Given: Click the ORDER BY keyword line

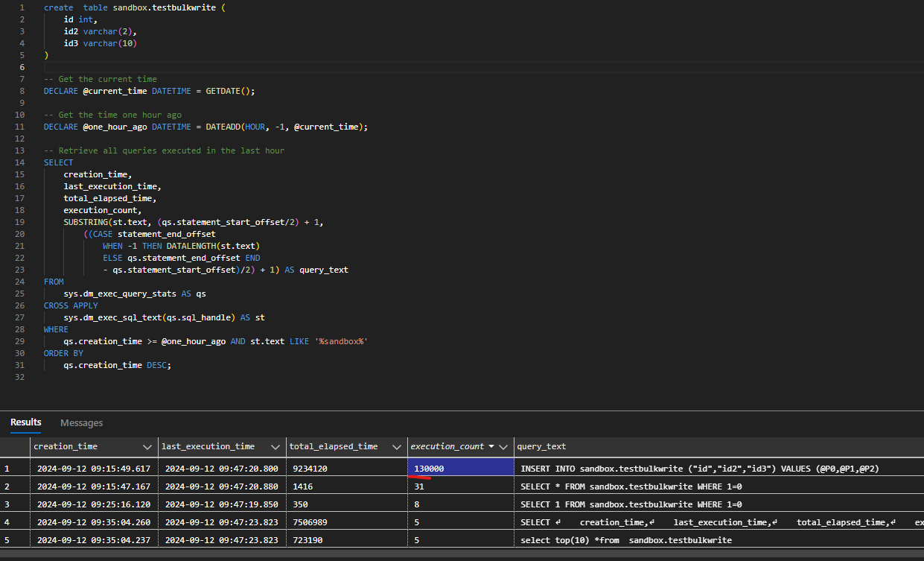Looking at the screenshot, I should point(63,353).
